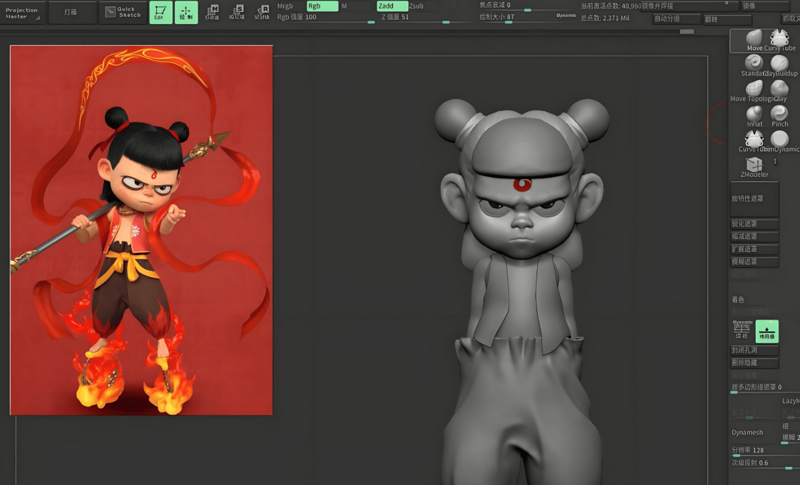Image resolution: width=800 pixels, height=485 pixels.
Task: Click the 自动分组 auto groups button
Action: (x=676, y=19)
